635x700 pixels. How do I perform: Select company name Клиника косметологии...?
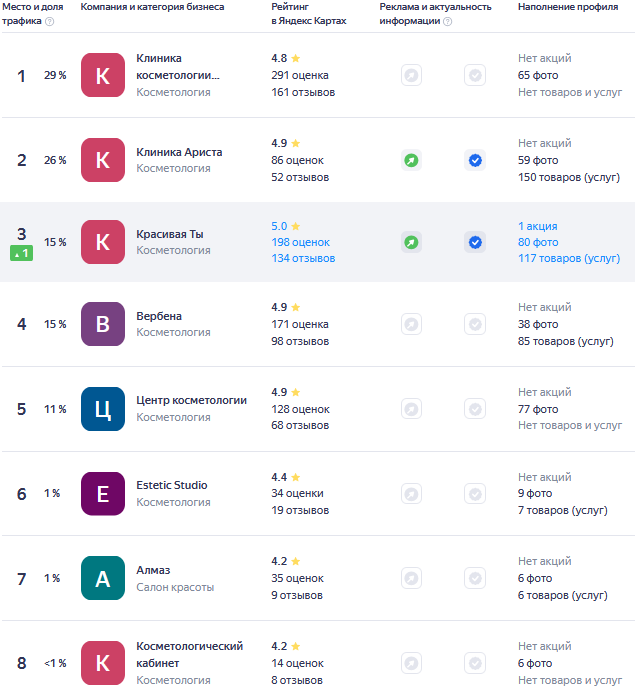point(178,67)
